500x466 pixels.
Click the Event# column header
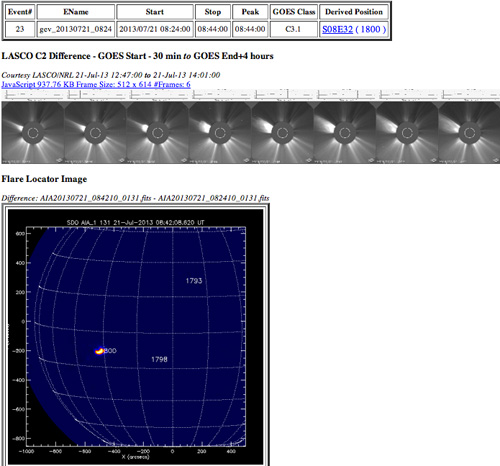click(x=20, y=12)
